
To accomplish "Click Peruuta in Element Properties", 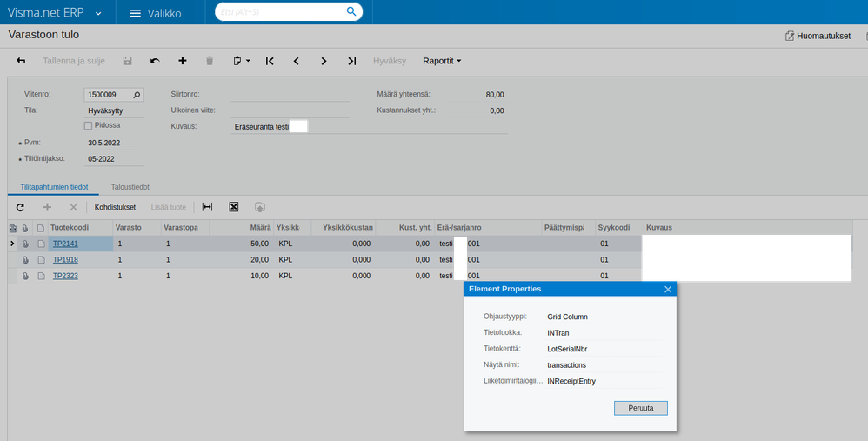I will click(640, 408).
